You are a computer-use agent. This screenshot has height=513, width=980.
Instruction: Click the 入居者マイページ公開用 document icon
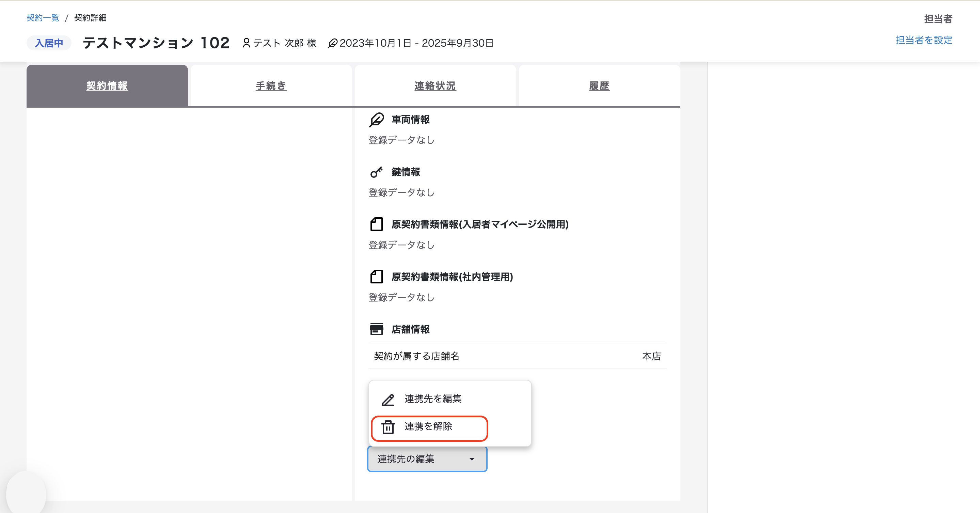pyautogui.click(x=376, y=224)
